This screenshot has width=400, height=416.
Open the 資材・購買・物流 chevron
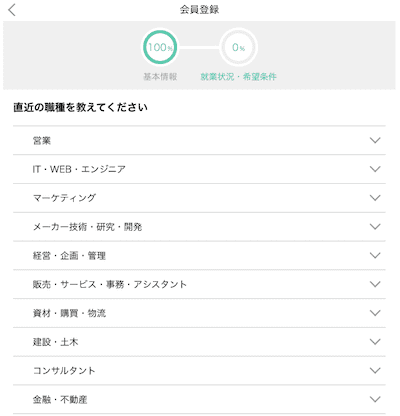tap(375, 313)
